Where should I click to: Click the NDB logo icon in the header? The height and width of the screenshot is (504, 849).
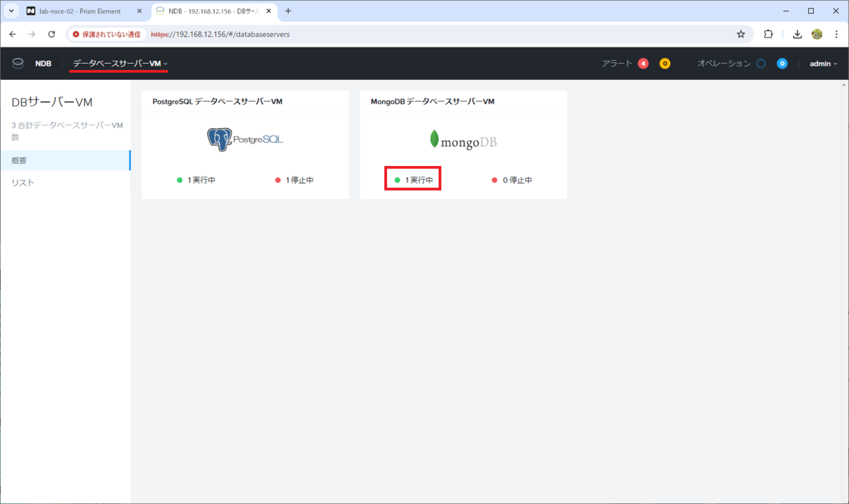pyautogui.click(x=18, y=64)
